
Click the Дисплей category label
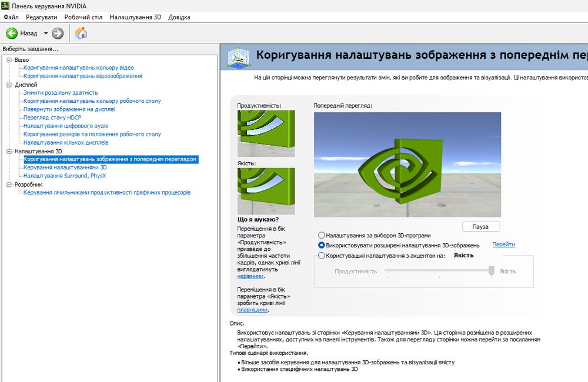[26, 85]
